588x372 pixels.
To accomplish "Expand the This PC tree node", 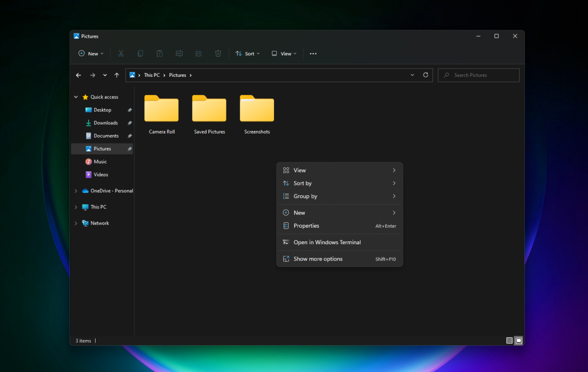I will pos(76,207).
